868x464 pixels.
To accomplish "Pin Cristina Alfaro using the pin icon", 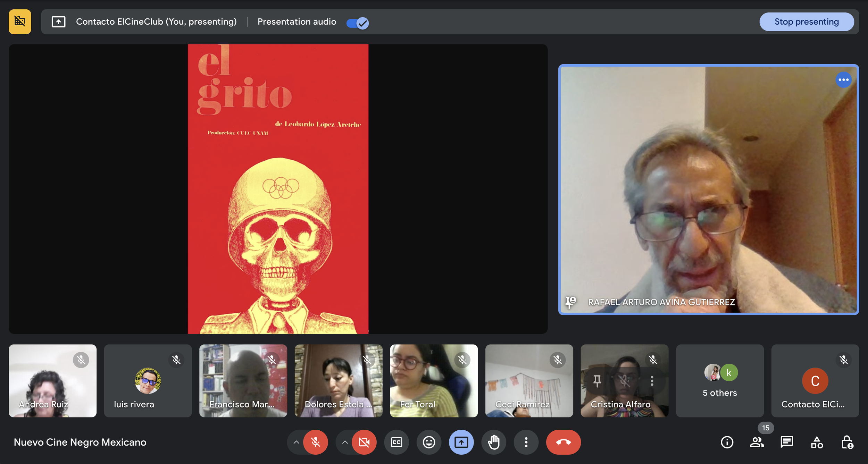I will coord(597,381).
